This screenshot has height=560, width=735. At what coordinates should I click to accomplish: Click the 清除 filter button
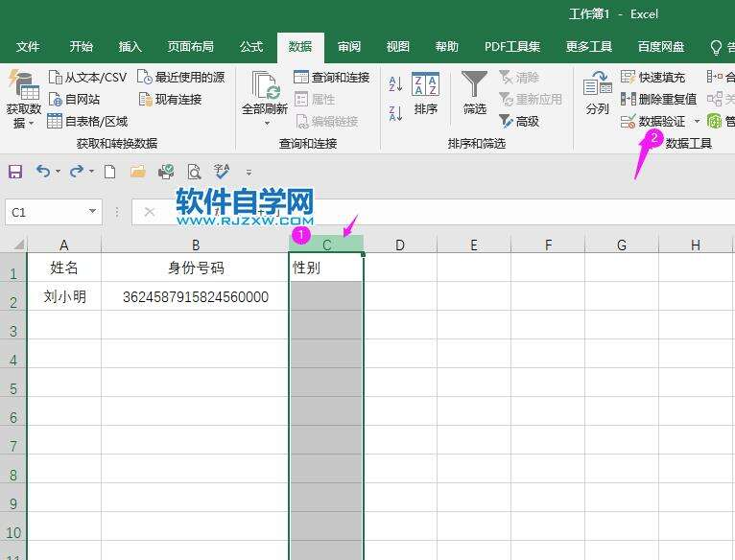[x=519, y=77]
